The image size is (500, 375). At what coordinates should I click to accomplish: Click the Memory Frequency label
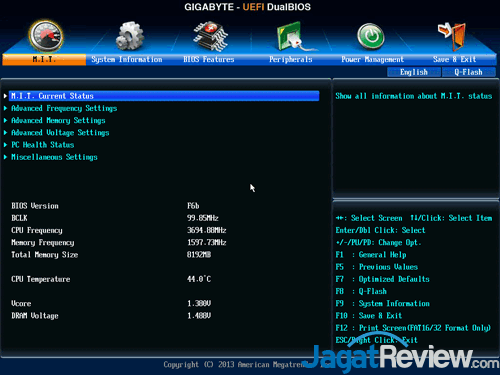point(43,243)
